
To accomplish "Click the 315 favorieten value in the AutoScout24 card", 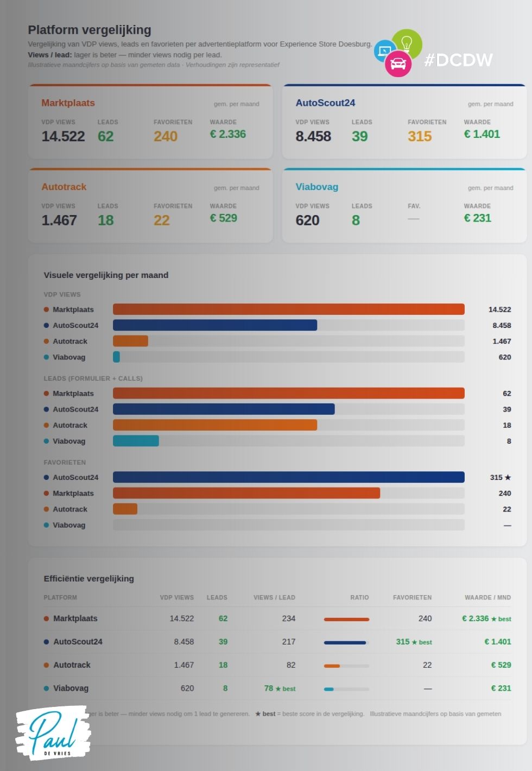I will click(x=420, y=136).
